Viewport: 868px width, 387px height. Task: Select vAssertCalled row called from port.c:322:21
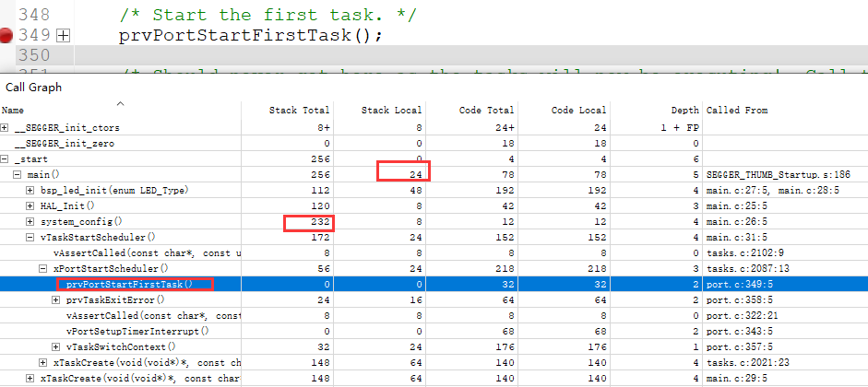click(x=434, y=316)
